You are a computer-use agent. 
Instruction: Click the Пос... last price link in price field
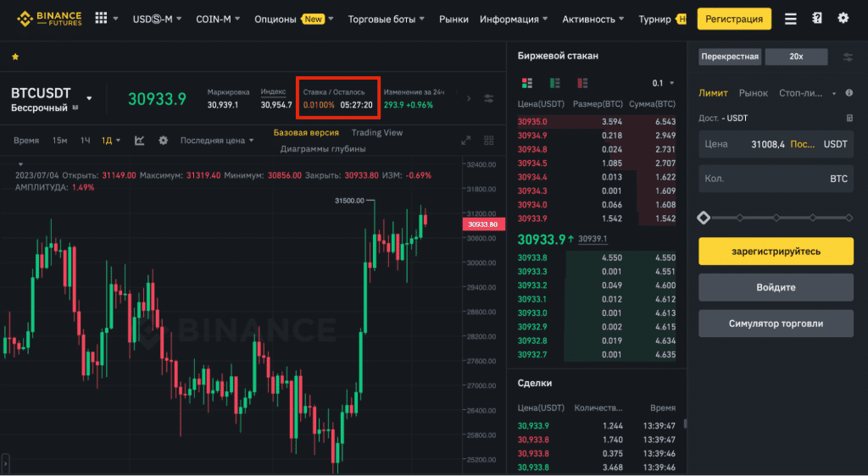pos(802,144)
